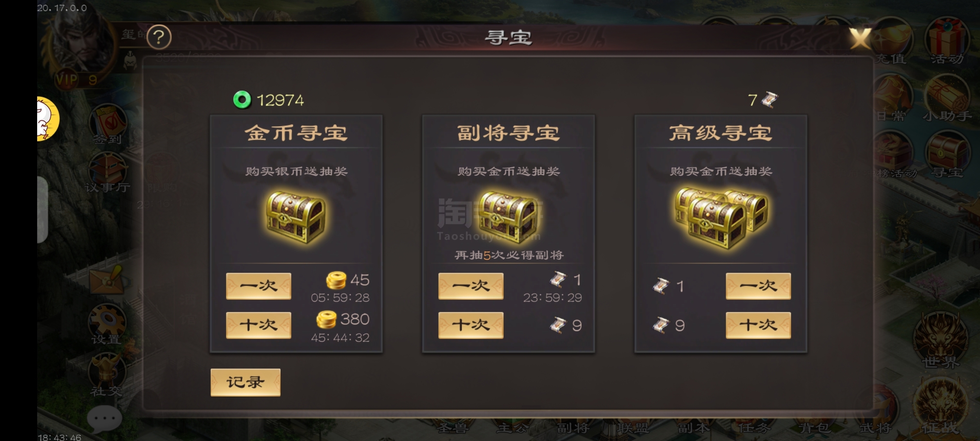980x441 pixels.
Task: Open the 活动 gift box icon
Action: 947,41
